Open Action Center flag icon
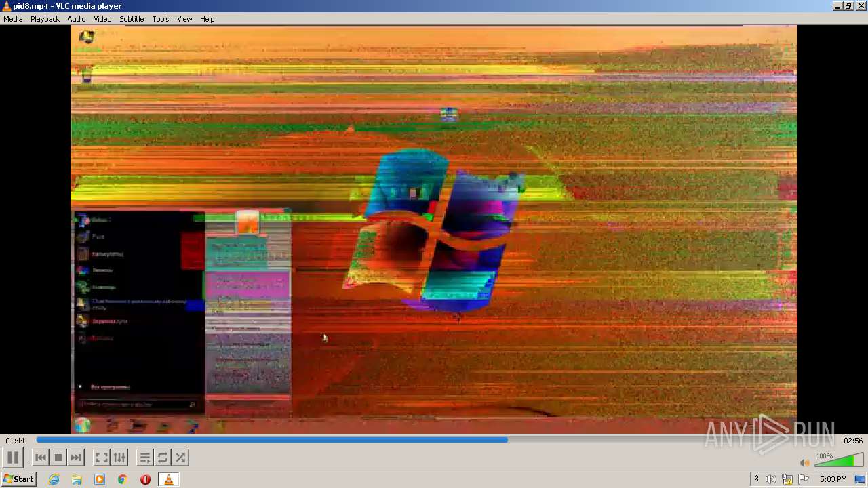Image resolution: width=868 pixels, height=488 pixels. tap(804, 479)
